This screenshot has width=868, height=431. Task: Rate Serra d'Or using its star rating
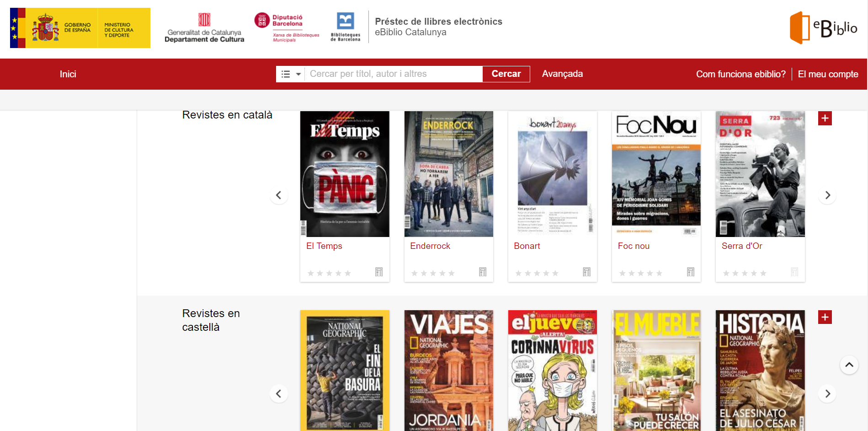tap(744, 273)
